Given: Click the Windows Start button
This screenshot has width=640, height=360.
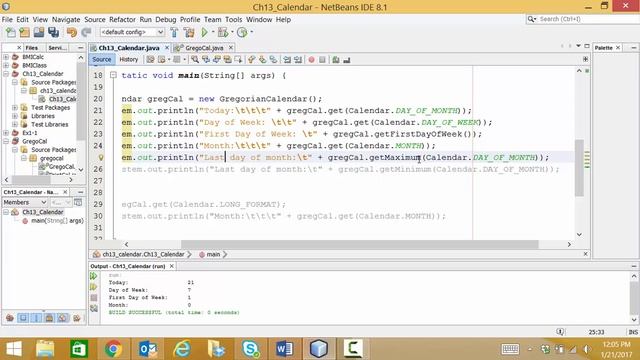Looking at the screenshot, I should 14,349.
